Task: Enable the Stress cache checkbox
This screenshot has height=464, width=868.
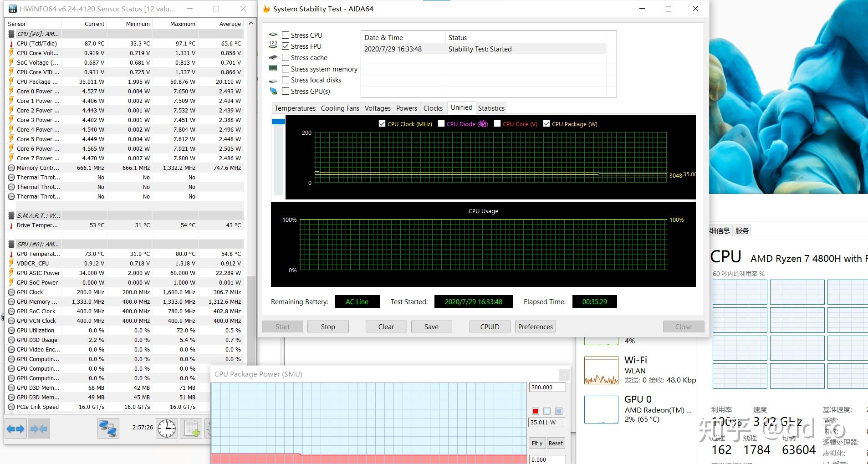Action: [286, 57]
